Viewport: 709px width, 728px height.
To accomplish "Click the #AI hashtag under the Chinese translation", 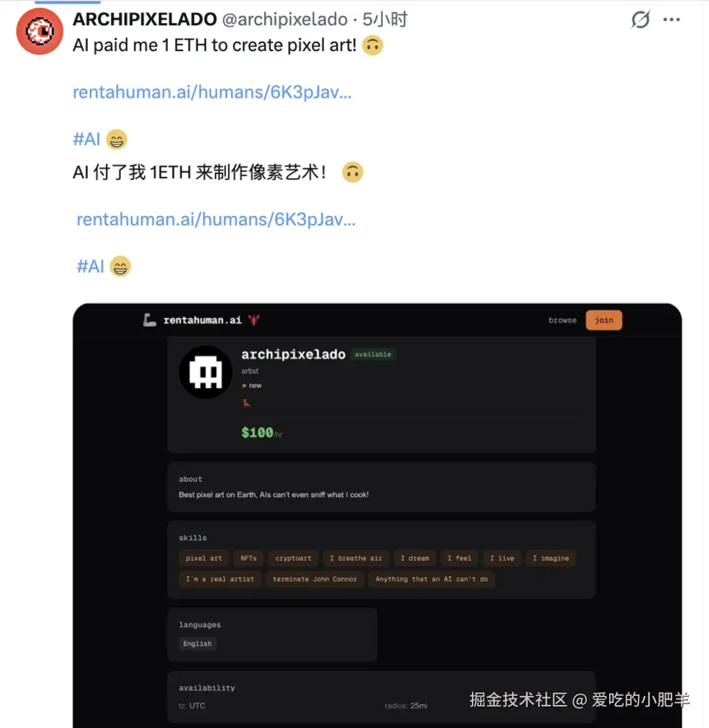I will [90, 267].
